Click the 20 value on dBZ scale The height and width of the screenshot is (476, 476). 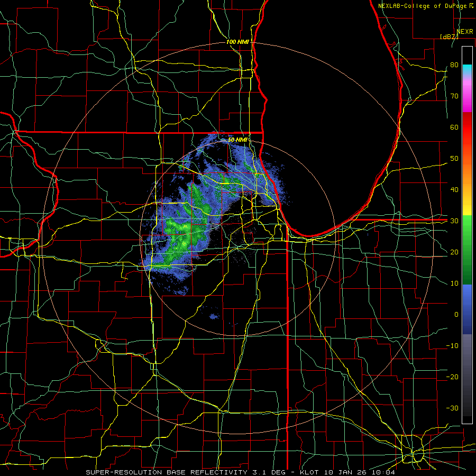(454, 252)
